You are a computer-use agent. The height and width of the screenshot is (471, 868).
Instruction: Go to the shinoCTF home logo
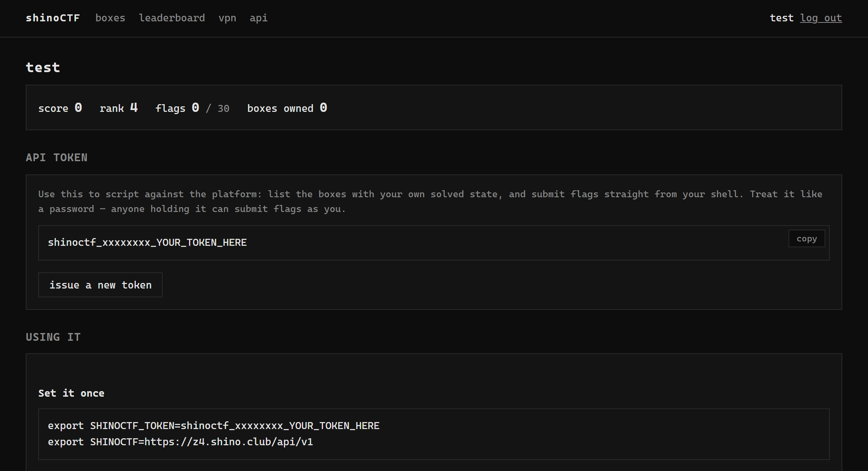[53, 18]
